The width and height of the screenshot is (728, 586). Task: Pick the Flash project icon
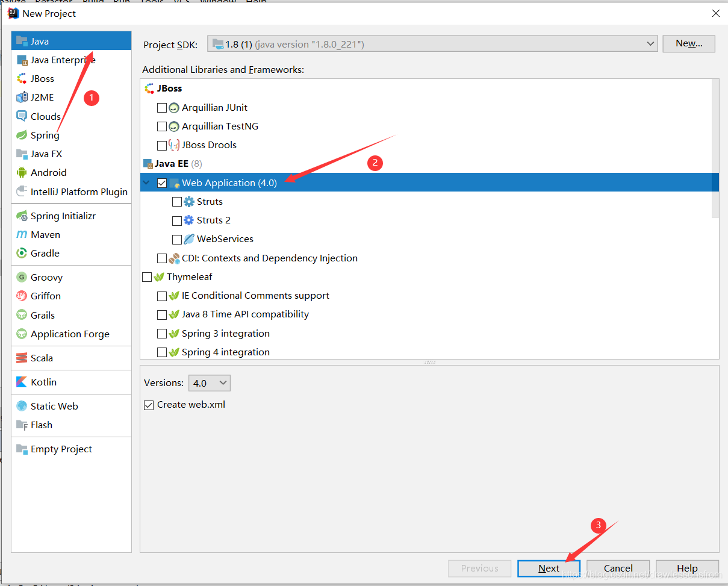[x=22, y=425]
